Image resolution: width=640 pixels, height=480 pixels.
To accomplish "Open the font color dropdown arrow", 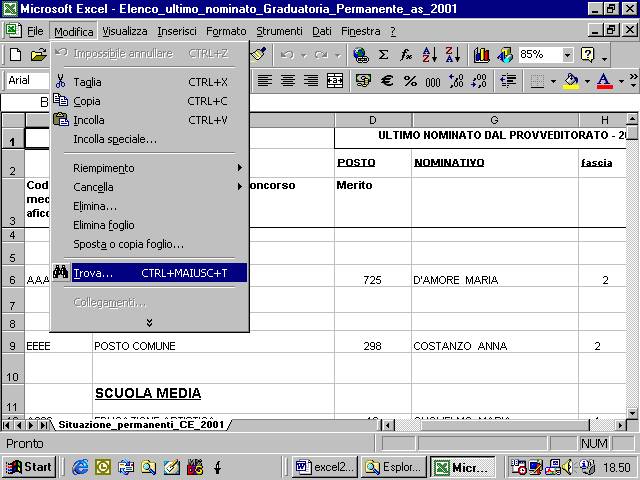I will (x=621, y=81).
